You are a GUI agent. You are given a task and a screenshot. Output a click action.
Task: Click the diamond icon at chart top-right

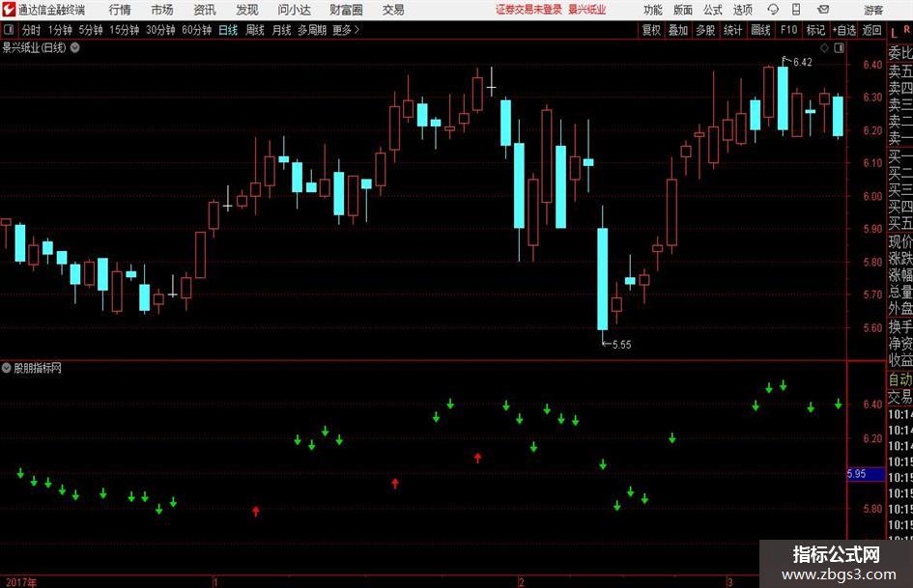click(824, 47)
